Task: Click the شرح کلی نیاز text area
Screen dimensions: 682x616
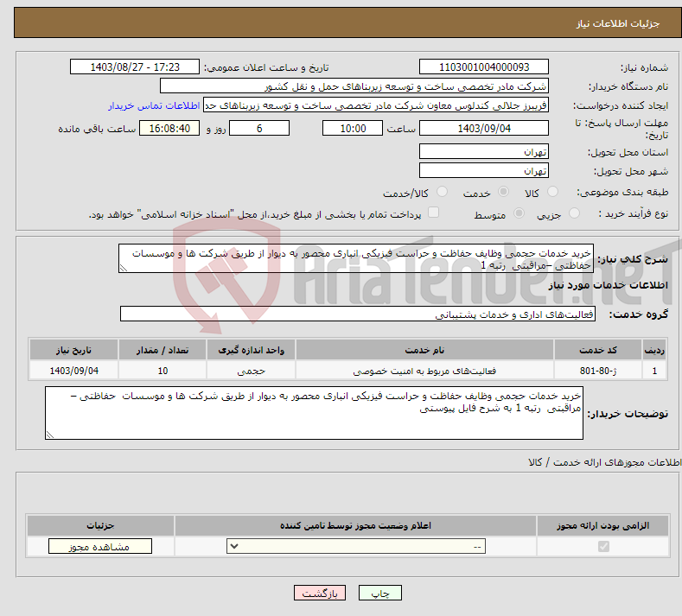Action: (x=356, y=258)
